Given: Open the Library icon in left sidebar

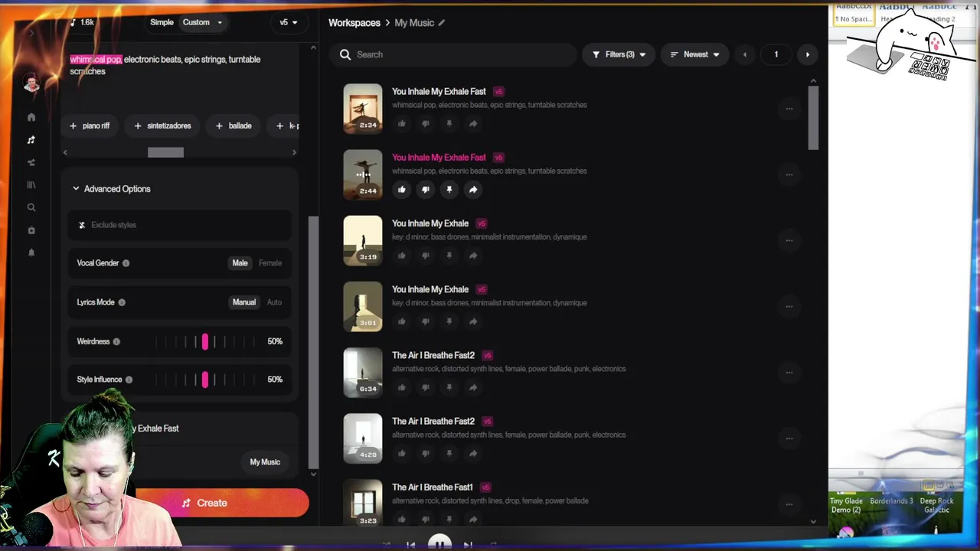Looking at the screenshot, I should (x=31, y=184).
